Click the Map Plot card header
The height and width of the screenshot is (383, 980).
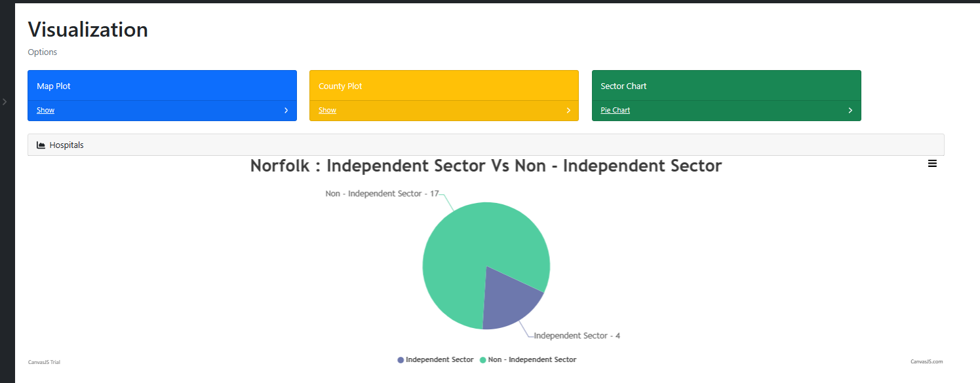[x=162, y=86]
